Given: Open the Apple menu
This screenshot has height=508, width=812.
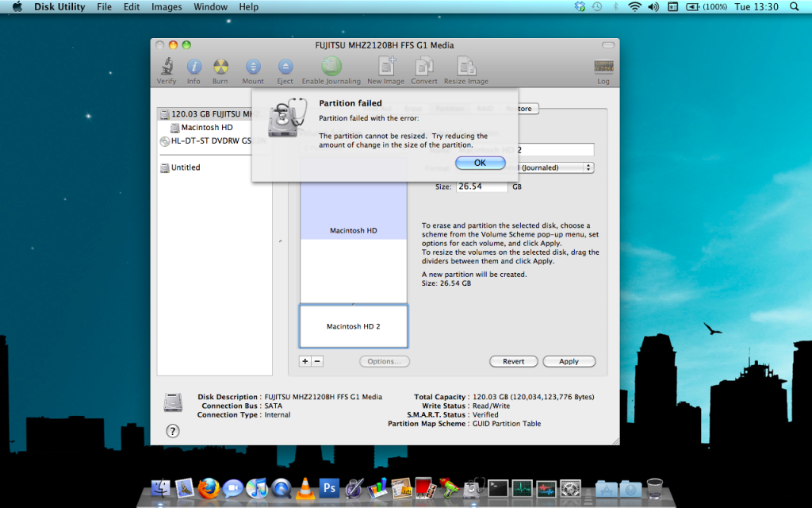Looking at the screenshot, I should click(17, 6).
